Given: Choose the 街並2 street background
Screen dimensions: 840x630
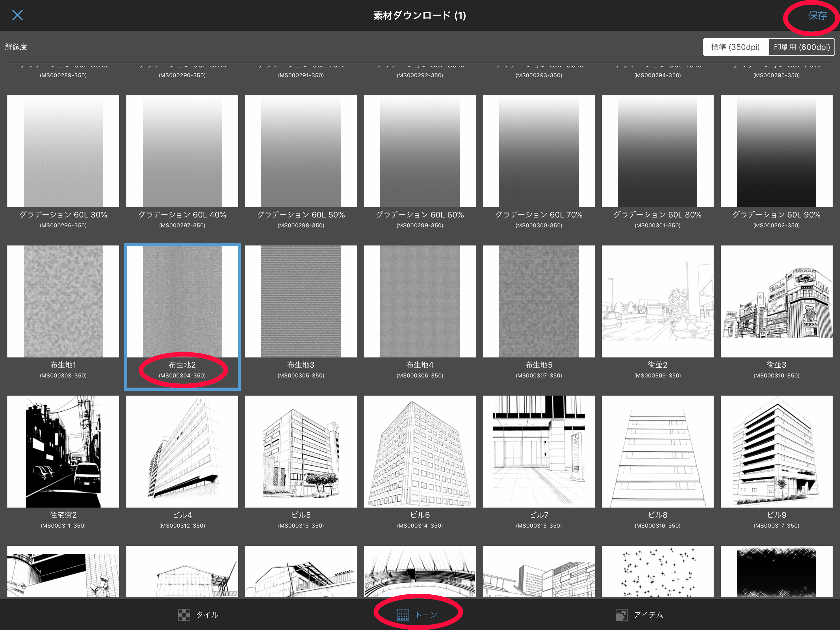Looking at the screenshot, I should [x=657, y=301].
